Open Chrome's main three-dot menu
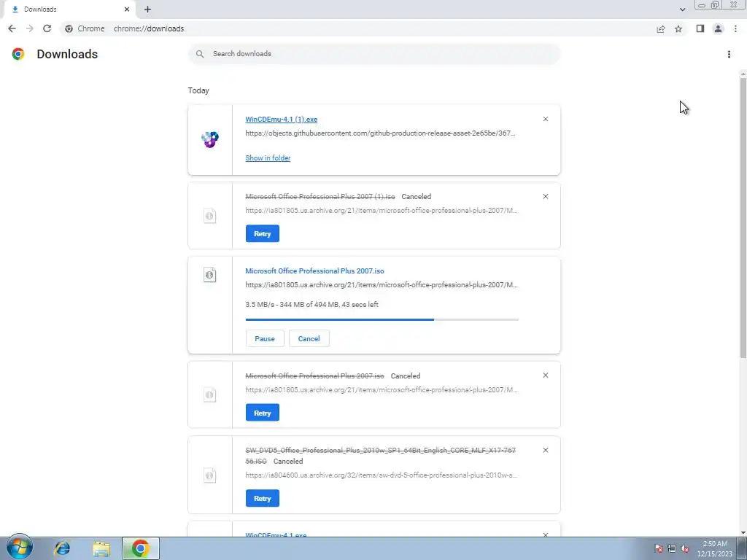 (x=735, y=28)
